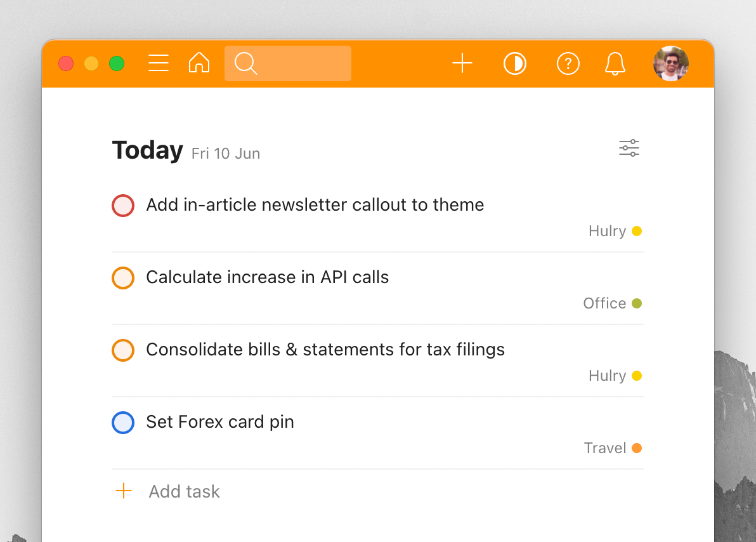Maximize window with green button
This screenshot has width=756, height=542.
point(117,63)
